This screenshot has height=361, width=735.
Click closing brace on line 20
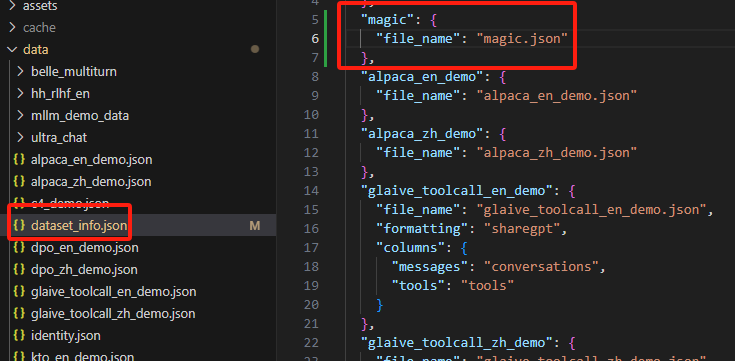pyautogui.click(x=380, y=305)
